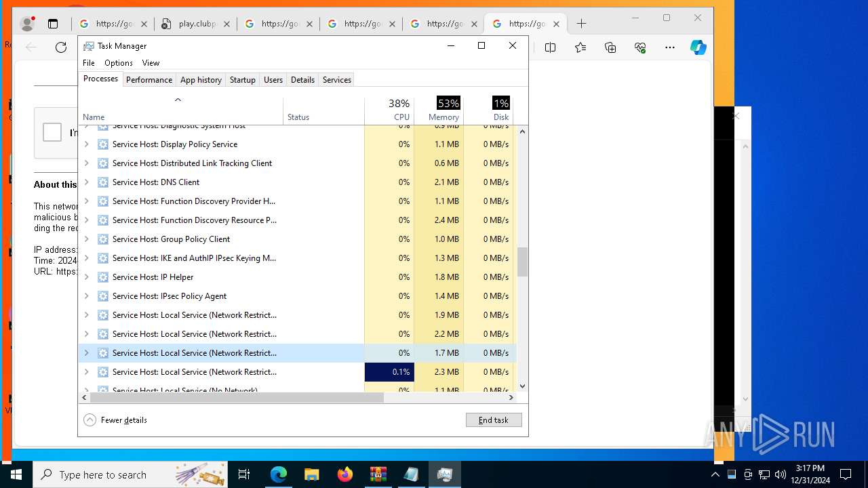Show hidden system tray icons chevron
This screenshot has width=868, height=488.
pos(715,474)
